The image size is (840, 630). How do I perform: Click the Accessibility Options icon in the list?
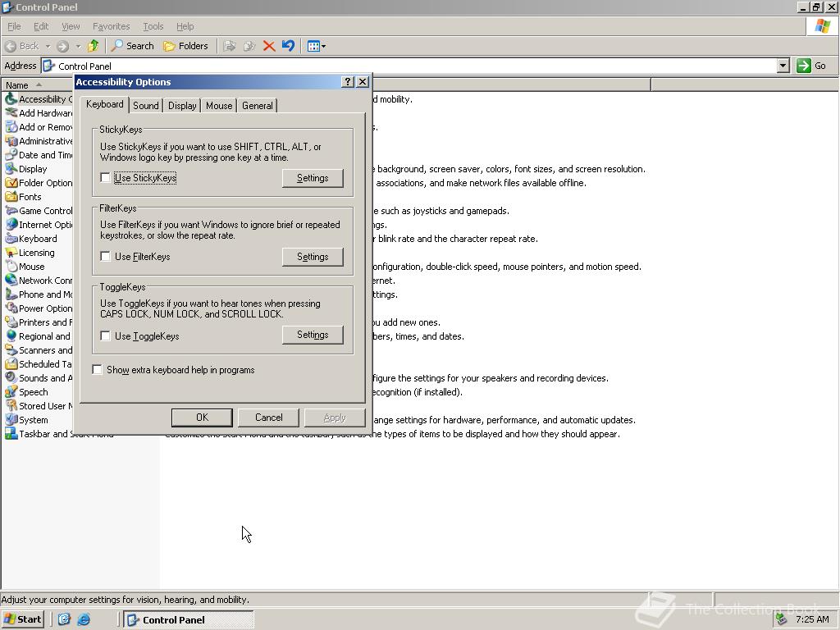(x=11, y=99)
